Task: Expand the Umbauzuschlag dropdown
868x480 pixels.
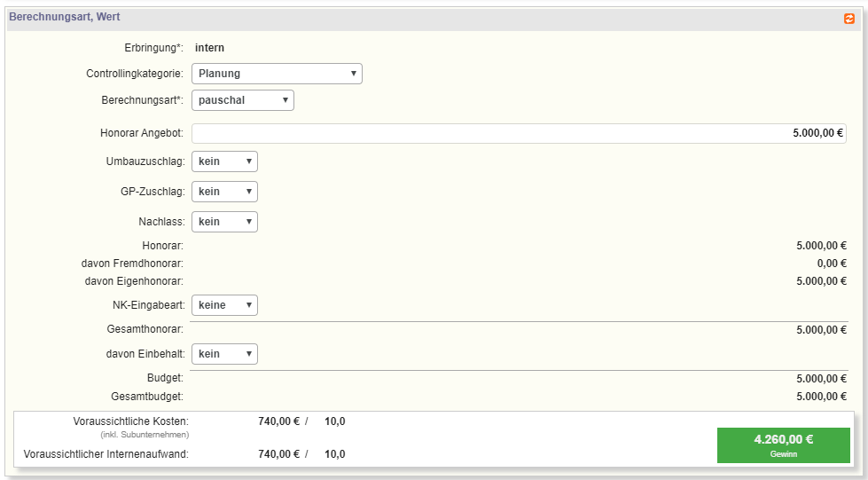Action: pyautogui.click(x=224, y=161)
